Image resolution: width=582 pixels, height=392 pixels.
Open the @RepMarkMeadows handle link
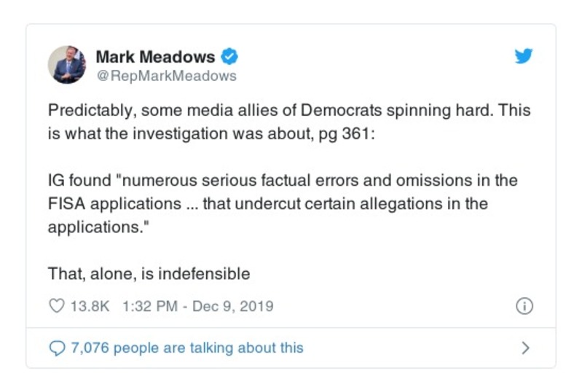click(x=166, y=76)
